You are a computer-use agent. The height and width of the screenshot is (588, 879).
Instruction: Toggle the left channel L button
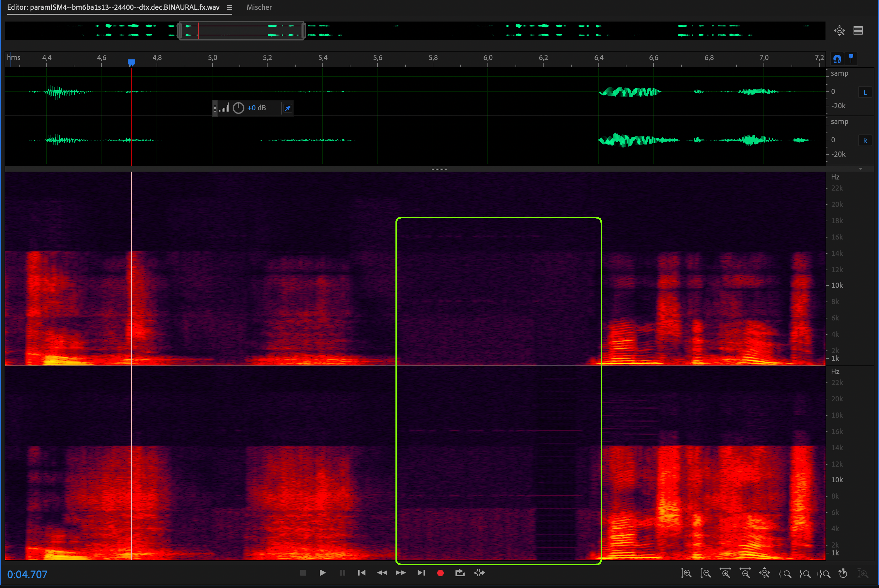point(865,92)
